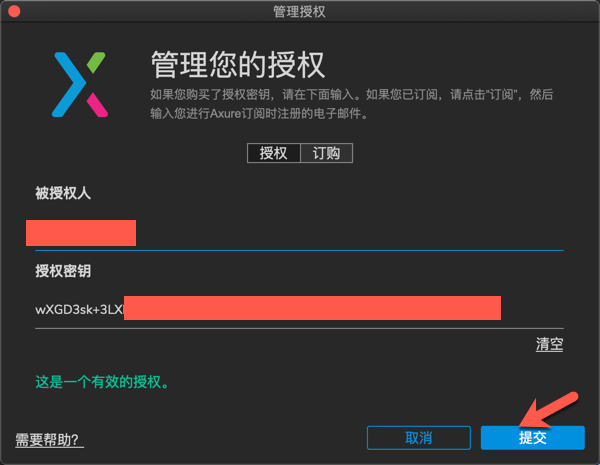Click the red block hiding licensee name
Screen dimensions: 600x465
(81, 233)
